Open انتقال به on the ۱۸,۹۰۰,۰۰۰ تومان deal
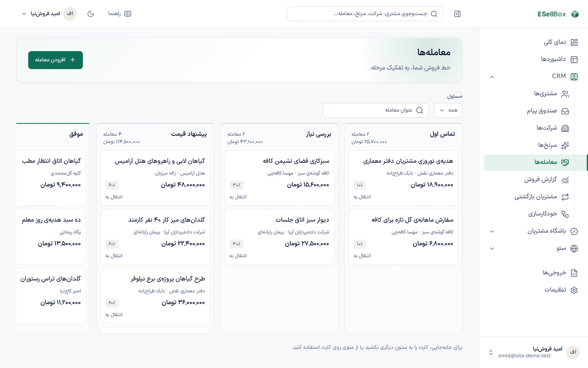 click(x=362, y=197)
